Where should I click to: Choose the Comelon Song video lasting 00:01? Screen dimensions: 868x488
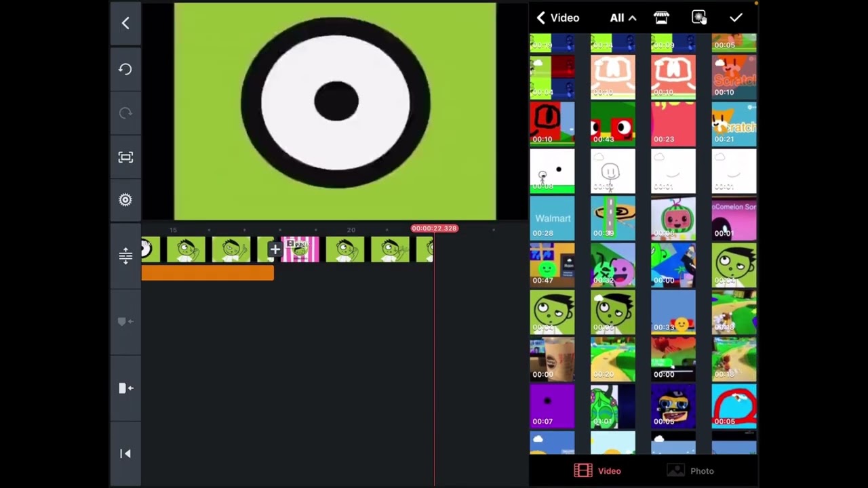pyautogui.click(x=734, y=218)
